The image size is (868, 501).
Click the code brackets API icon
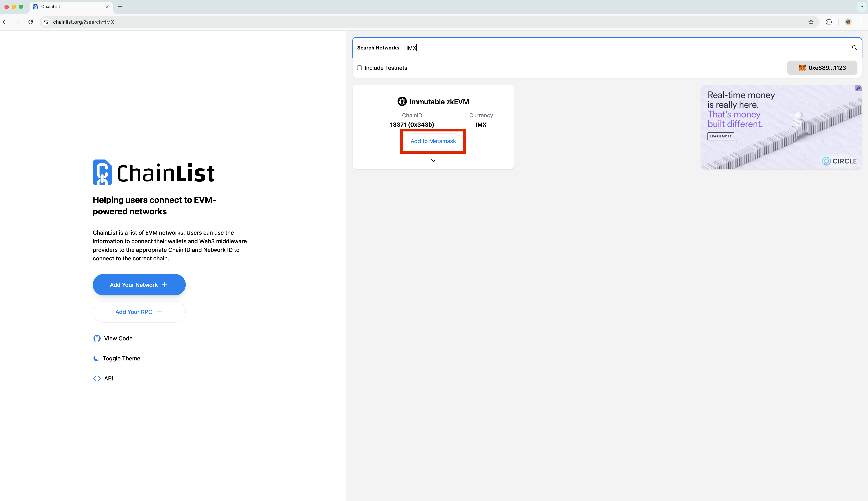pyautogui.click(x=97, y=378)
